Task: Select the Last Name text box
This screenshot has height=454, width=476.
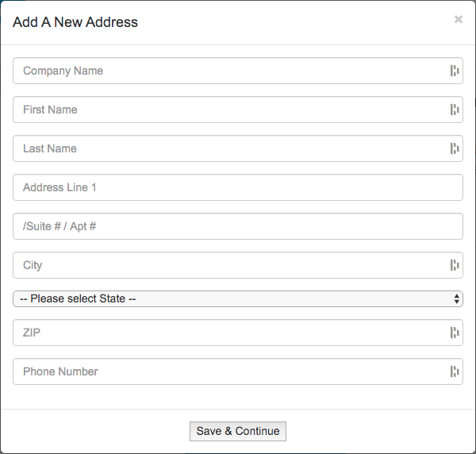Action: point(230,148)
